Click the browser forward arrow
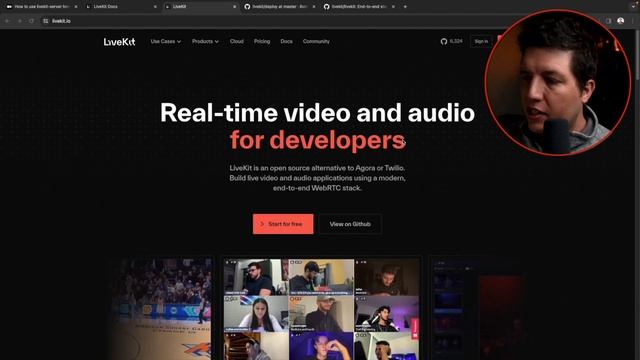640x360 pixels. point(20,21)
